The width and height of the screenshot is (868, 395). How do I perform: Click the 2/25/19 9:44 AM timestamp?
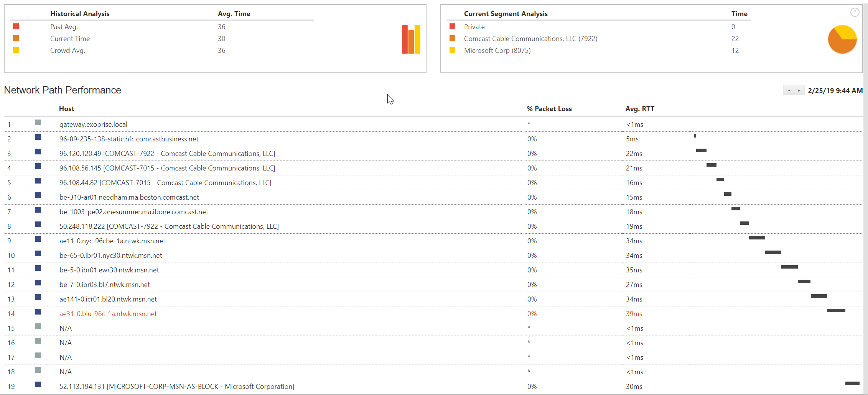click(835, 90)
